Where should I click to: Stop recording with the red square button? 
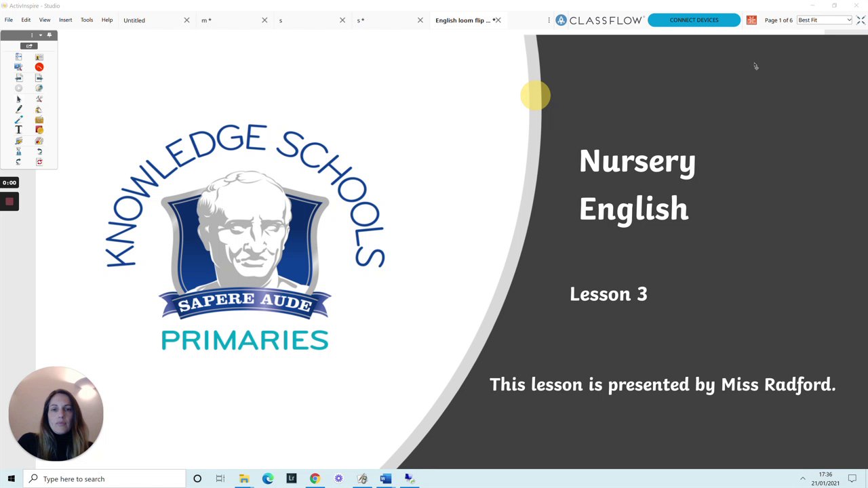tap(9, 201)
